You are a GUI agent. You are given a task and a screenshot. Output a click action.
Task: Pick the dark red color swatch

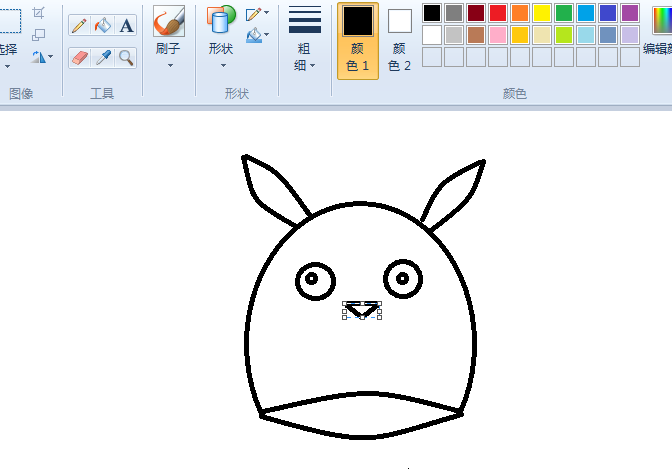pyautogui.click(x=476, y=13)
